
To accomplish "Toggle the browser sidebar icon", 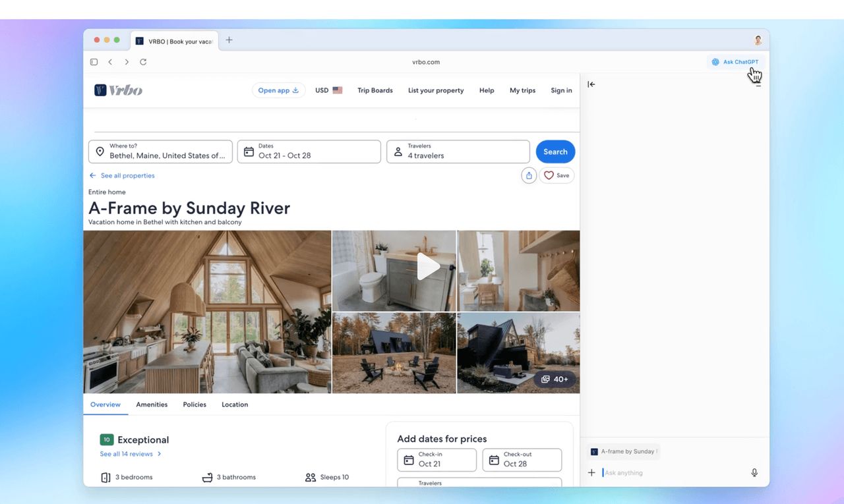I will pos(94,62).
